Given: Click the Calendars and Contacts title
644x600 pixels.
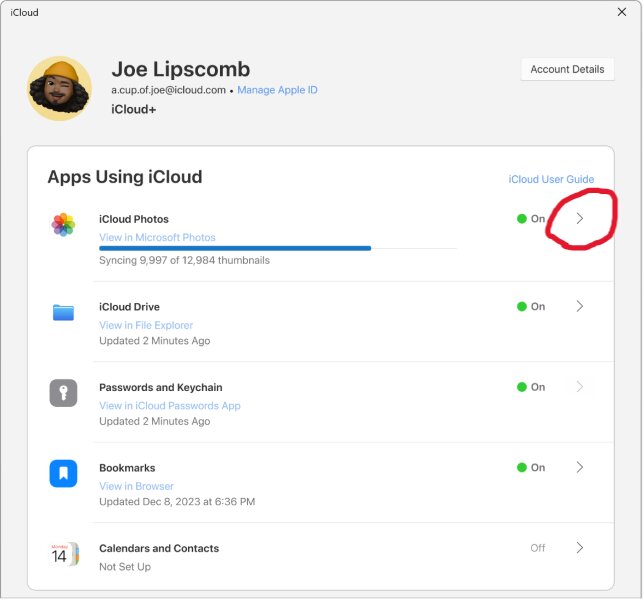Looking at the screenshot, I should [159, 549].
